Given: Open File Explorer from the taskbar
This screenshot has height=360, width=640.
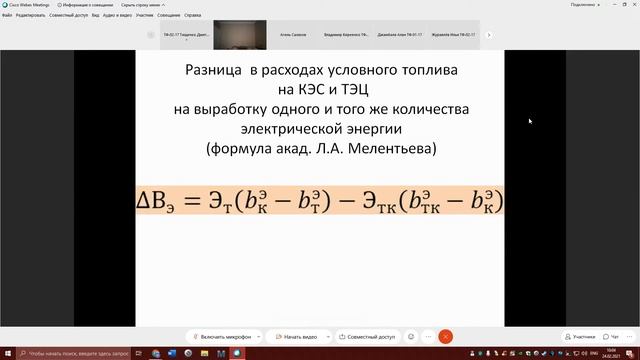Looking at the screenshot, I should click(204, 353).
